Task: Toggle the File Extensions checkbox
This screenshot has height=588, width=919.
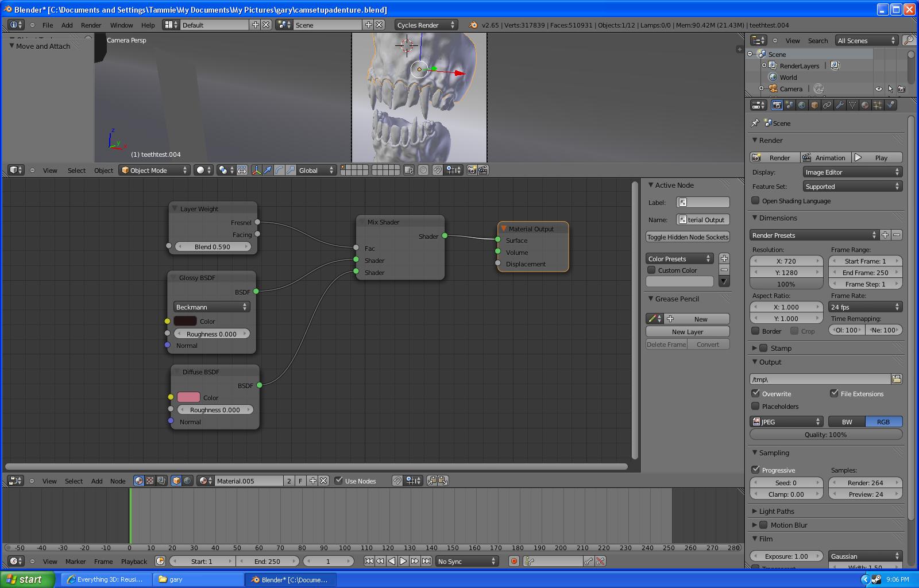Action: [x=834, y=393]
